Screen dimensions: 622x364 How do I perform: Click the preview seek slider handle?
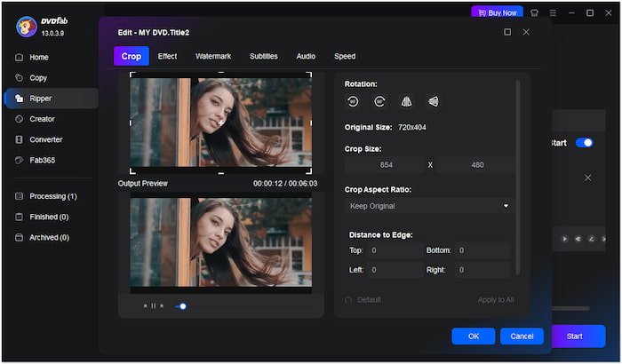(182, 306)
